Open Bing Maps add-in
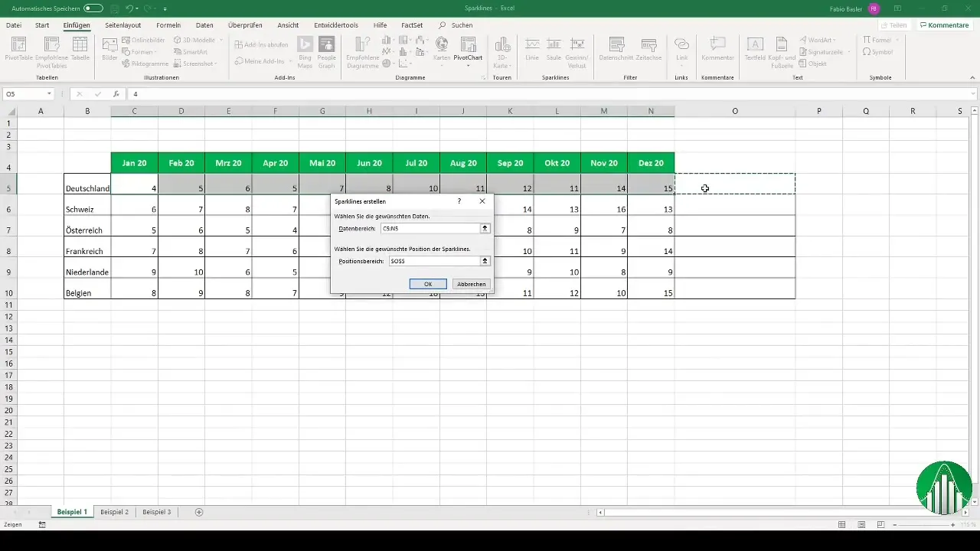Screen dimensions: 980x551 pos(305,51)
